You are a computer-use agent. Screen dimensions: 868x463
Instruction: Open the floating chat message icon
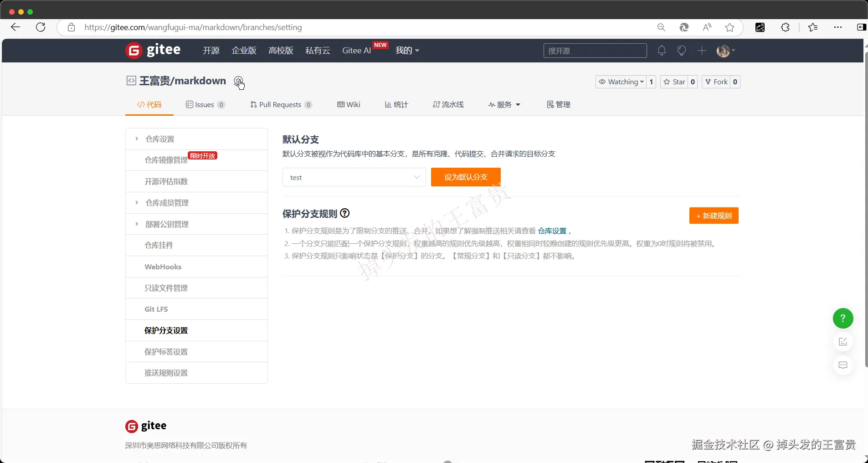pos(843,365)
